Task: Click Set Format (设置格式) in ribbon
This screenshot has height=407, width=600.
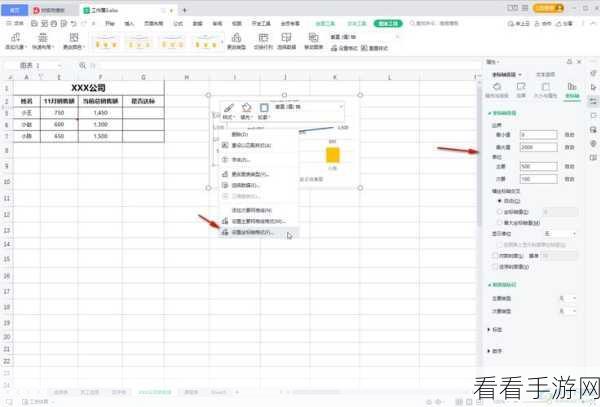Action: [344, 48]
